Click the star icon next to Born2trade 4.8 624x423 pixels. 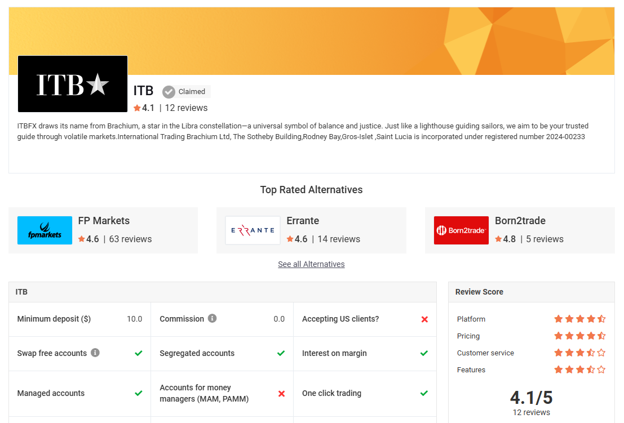pyautogui.click(x=499, y=239)
